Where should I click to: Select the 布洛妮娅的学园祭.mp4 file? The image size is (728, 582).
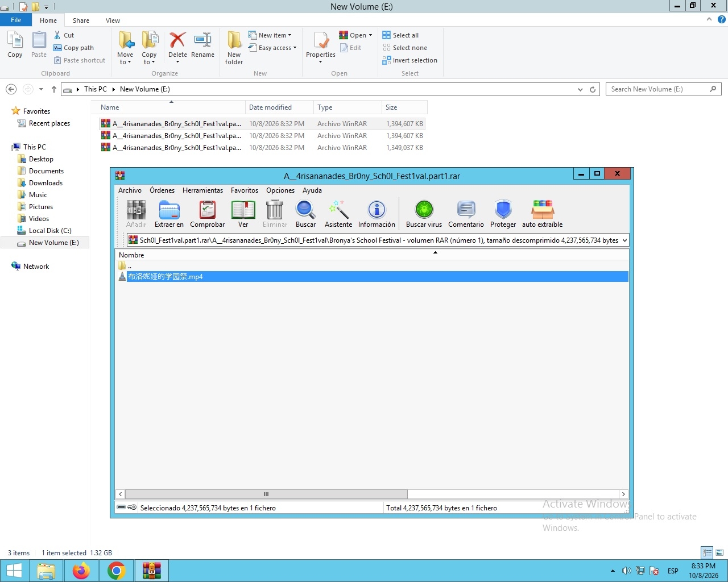(x=373, y=277)
